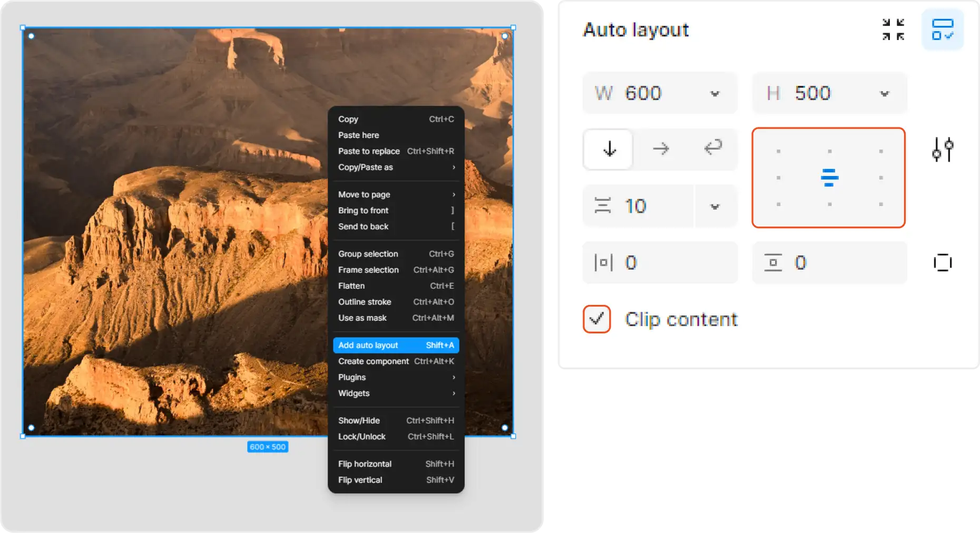Open the width sizing dropdown arrow
The image size is (980, 533).
(x=714, y=94)
